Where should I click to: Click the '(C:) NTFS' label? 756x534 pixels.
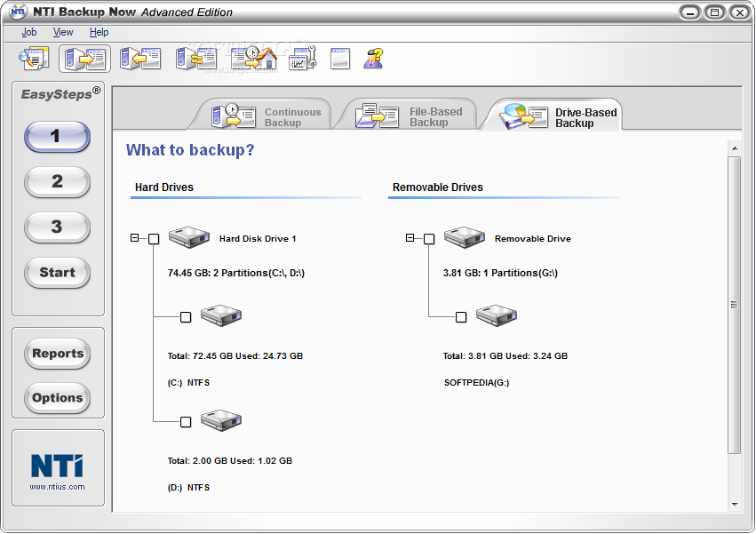(188, 383)
